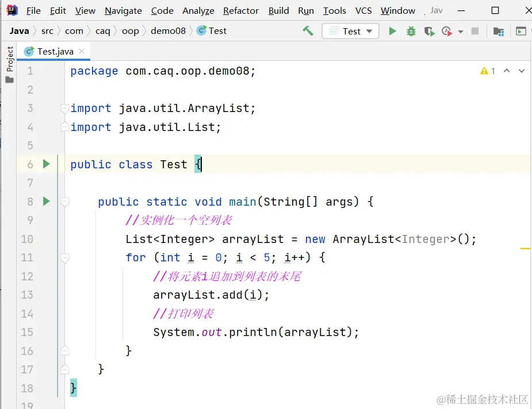Open the Window menu
The image size is (532, 409).
pos(397,11)
